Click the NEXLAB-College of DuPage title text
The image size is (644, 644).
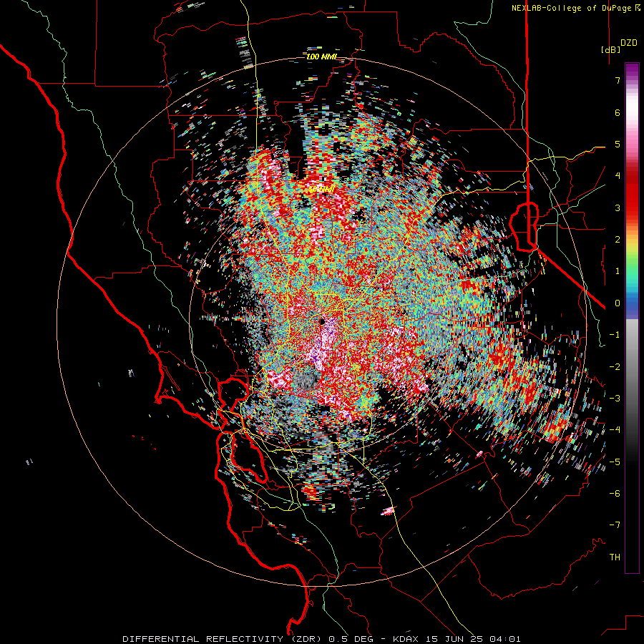pos(571,8)
